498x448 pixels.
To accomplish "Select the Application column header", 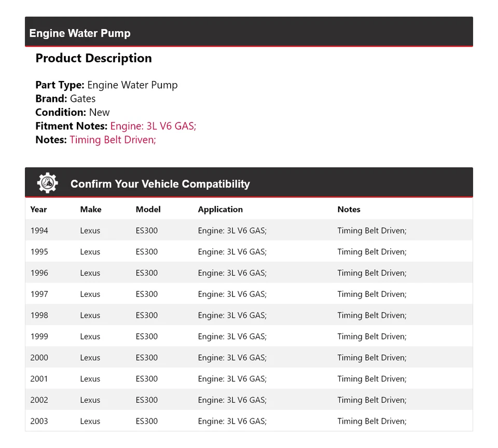I will (x=220, y=209).
